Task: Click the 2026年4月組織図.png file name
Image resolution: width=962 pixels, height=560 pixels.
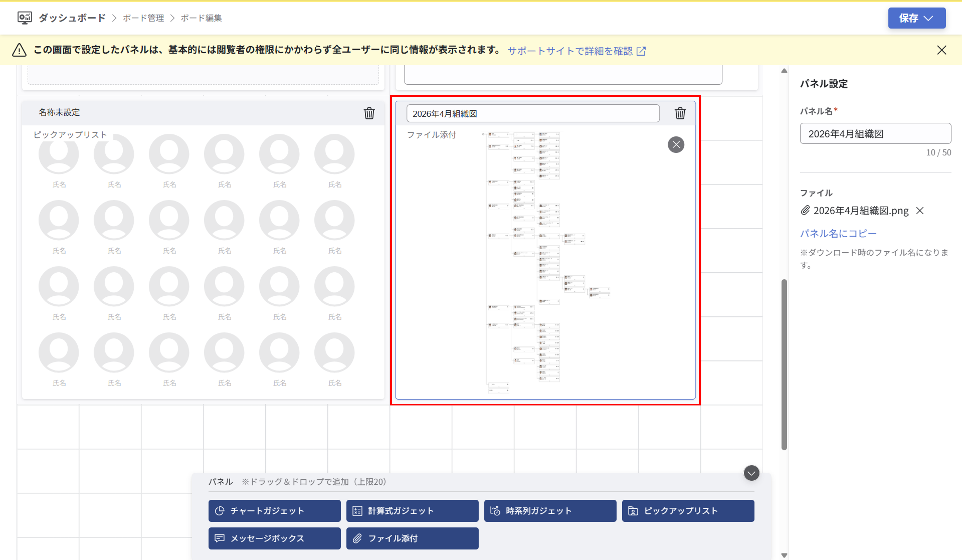Action: coord(861,211)
